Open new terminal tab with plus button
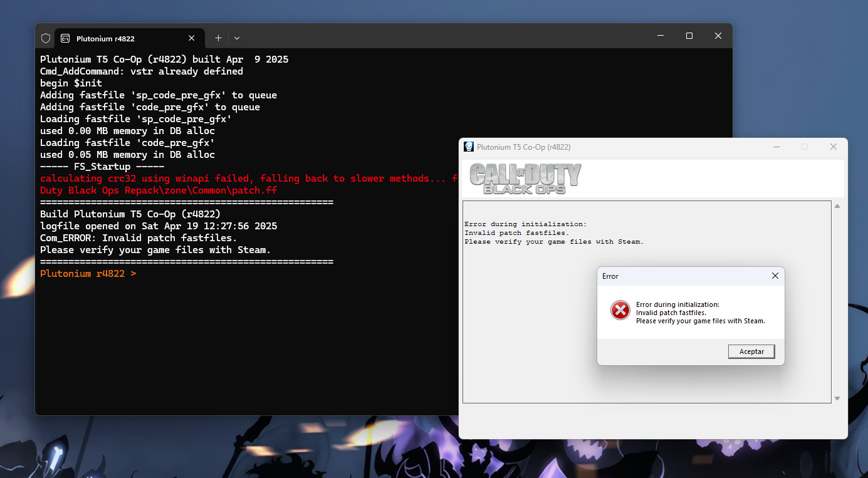The height and width of the screenshot is (478, 868). click(218, 38)
